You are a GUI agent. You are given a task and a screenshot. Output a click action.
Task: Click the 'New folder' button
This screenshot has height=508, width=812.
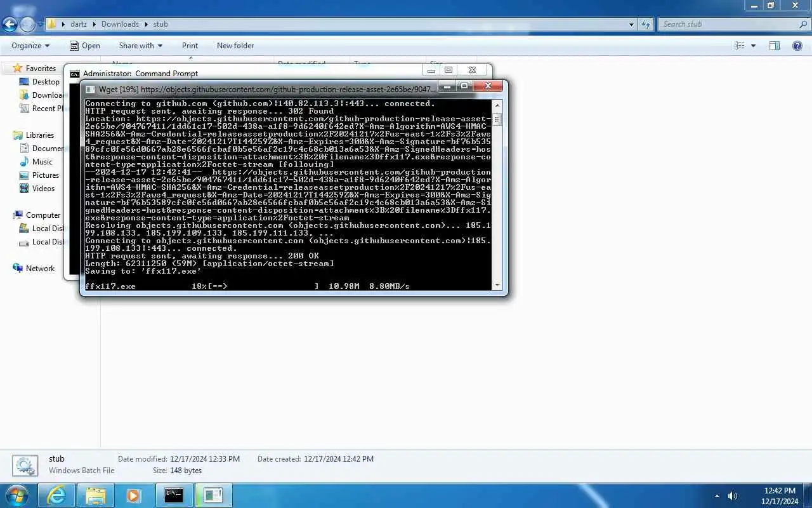point(235,46)
